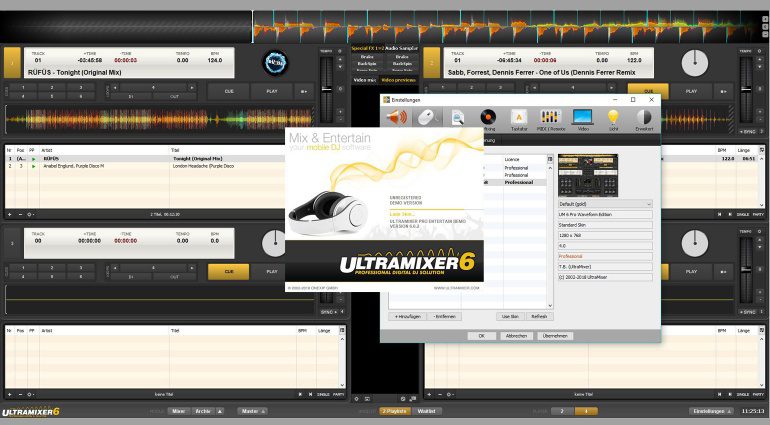Screen dimensions: 770x425
Task: Open MIDI / Remote settings icon
Action: (x=551, y=118)
